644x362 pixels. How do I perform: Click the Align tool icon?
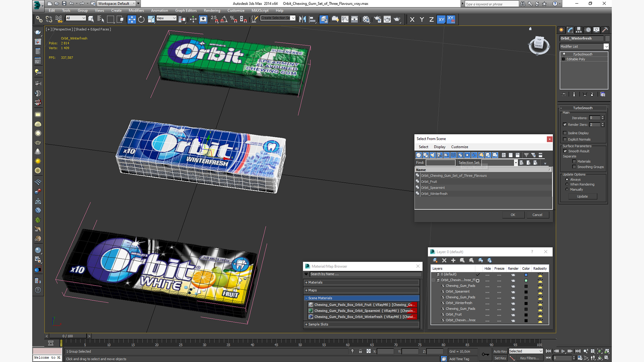point(312,19)
